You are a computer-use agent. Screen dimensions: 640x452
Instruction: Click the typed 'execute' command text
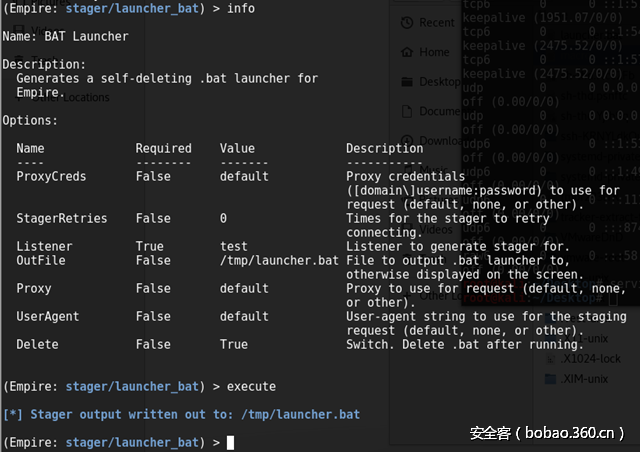tap(251, 386)
